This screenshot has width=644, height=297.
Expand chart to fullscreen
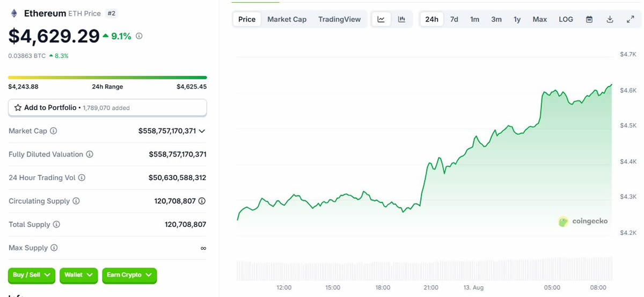click(x=630, y=19)
